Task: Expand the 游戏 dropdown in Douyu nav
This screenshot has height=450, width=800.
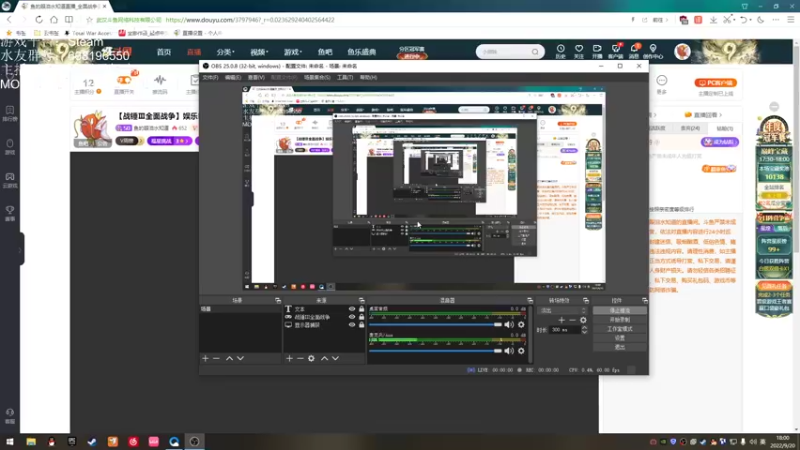Action: click(x=293, y=52)
